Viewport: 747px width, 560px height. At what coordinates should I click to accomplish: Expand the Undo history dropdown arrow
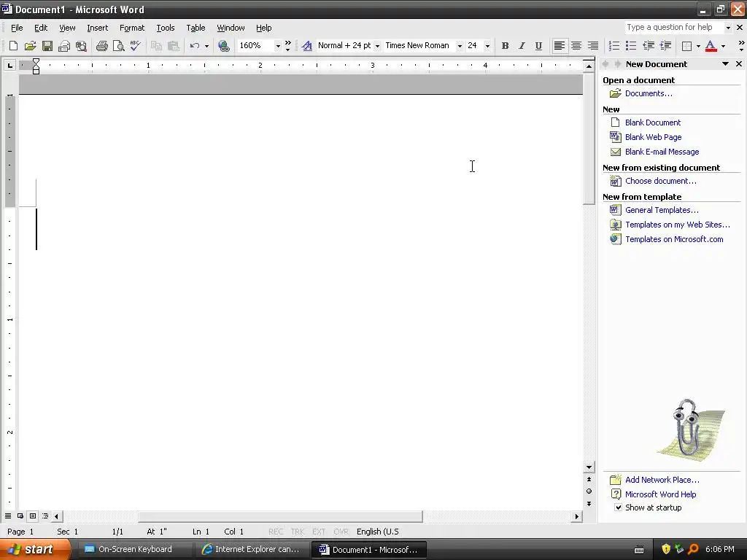click(206, 46)
